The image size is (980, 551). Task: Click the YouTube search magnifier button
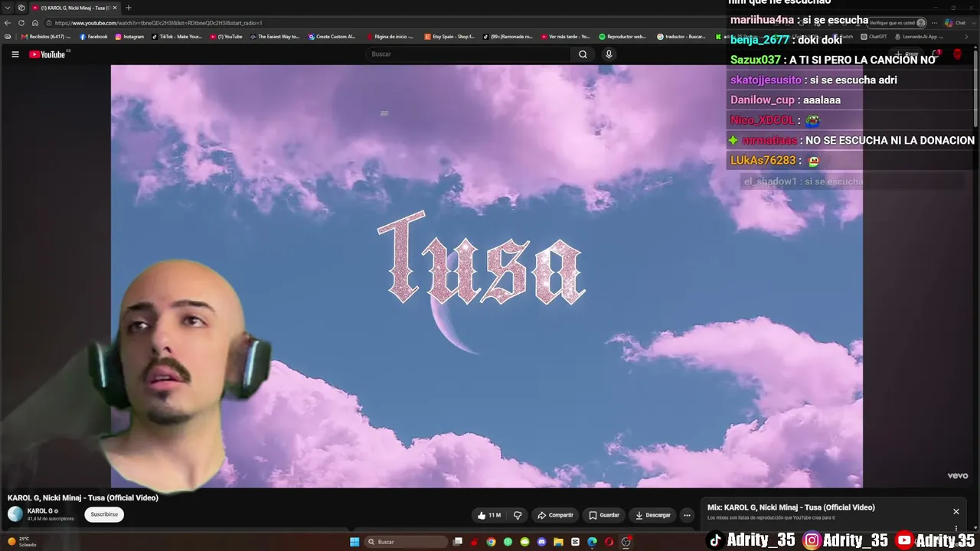point(583,54)
